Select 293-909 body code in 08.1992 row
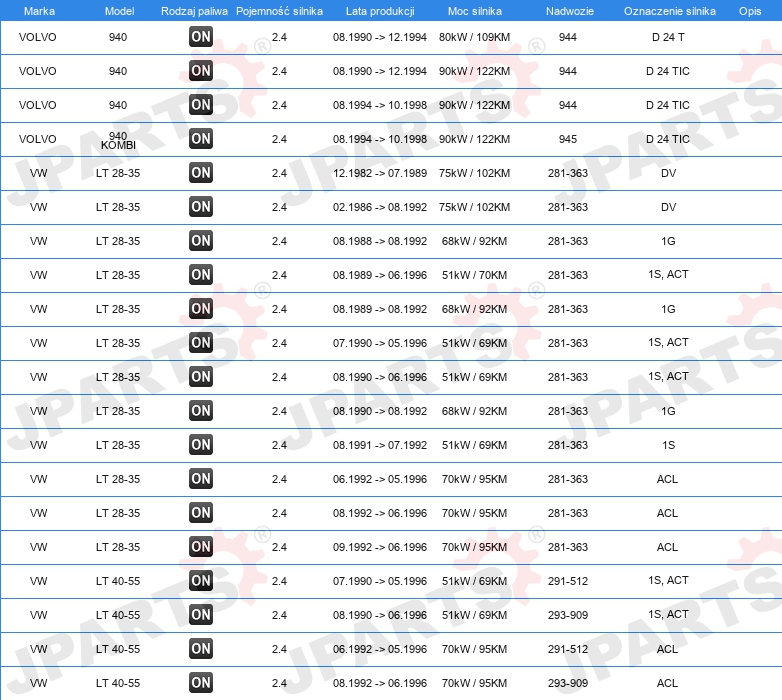782x700 pixels. point(568,683)
